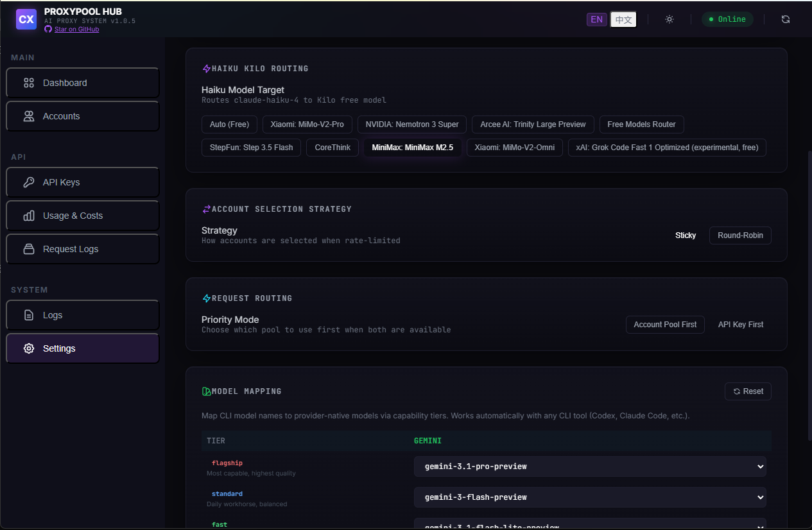812x530 pixels.
Task: Click the API Keys key icon
Action: [x=29, y=182]
